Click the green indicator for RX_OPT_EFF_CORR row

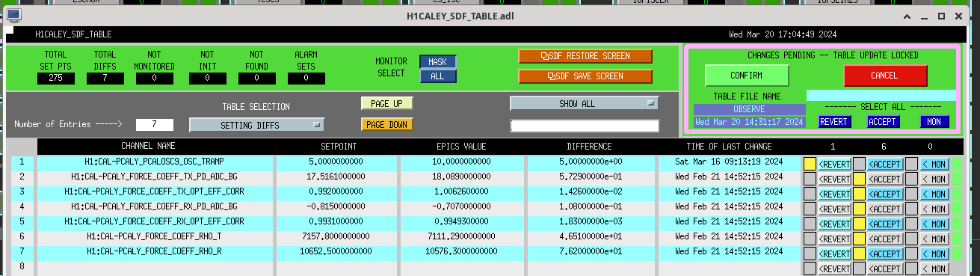(x=957, y=223)
